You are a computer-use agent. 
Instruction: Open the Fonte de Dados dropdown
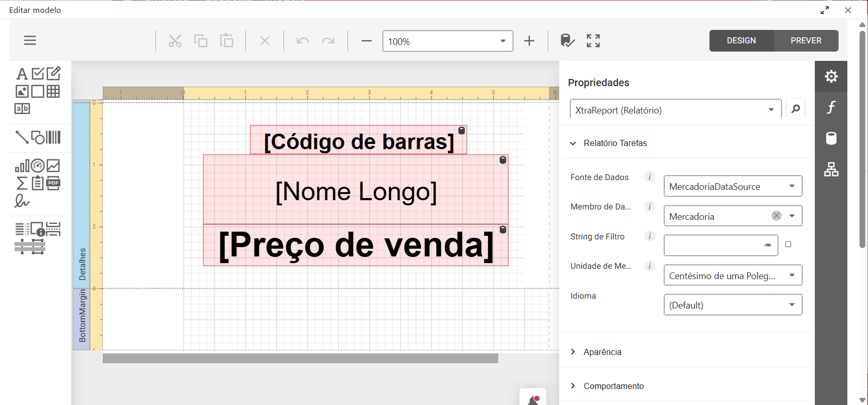click(792, 186)
